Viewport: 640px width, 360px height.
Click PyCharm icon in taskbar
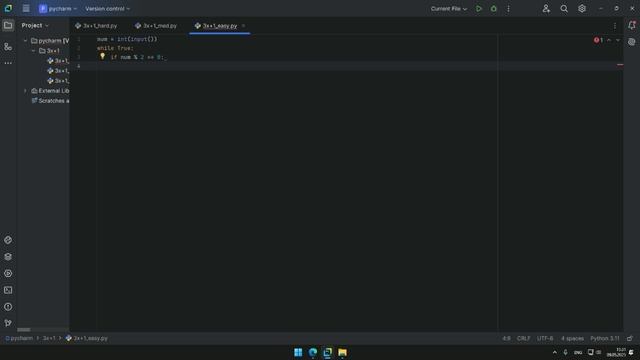(327, 352)
